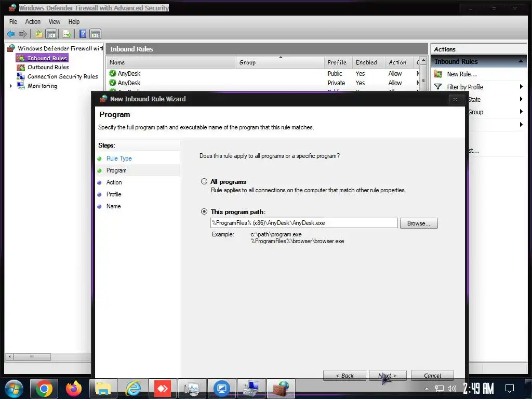Viewport: 532px width, 399px height.
Task: Click the tree pane horizontal scrollbar left arrow
Action: [x=9, y=356]
